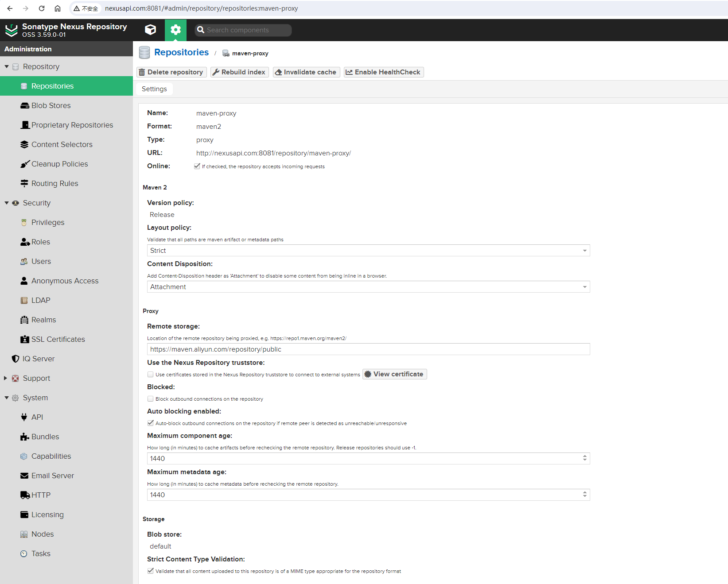The width and height of the screenshot is (728, 584).
Task: Click the Proprietary Repositories icon
Action: pos(25,125)
